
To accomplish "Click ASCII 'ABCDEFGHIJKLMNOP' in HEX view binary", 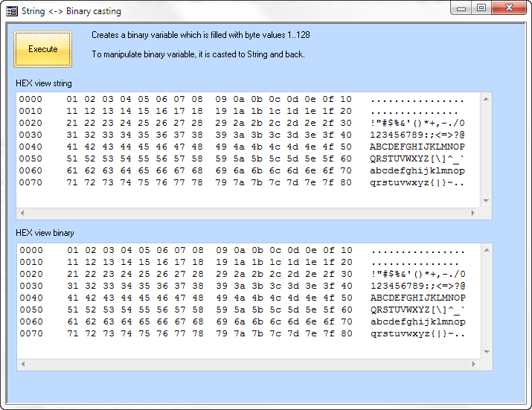I will pos(418,298).
